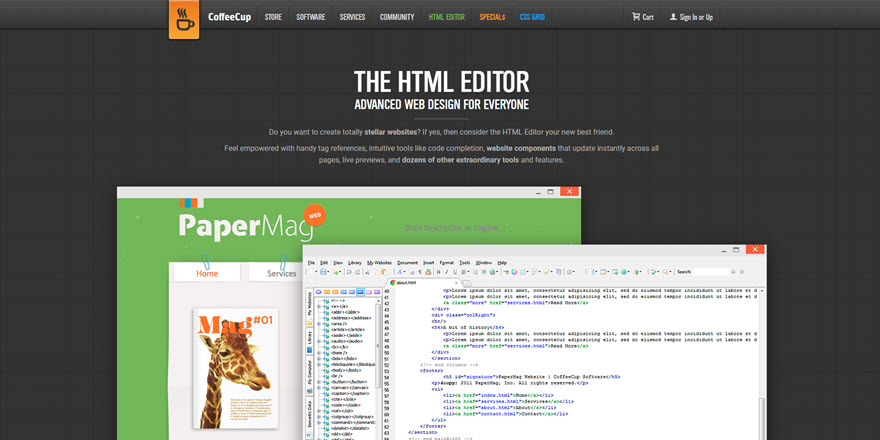
Task: Click the search down arrow button
Action: (733, 272)
